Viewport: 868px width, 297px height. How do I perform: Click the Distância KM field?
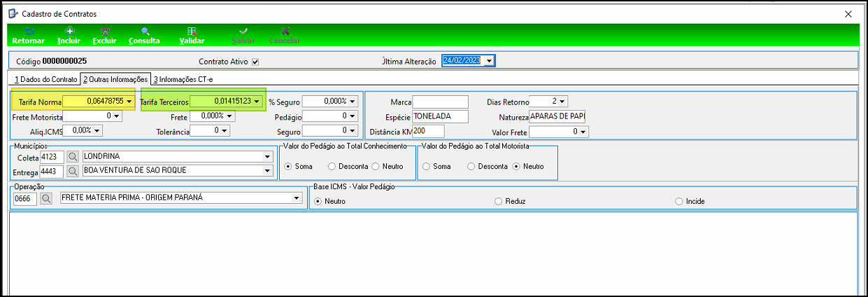click(428, 131)
